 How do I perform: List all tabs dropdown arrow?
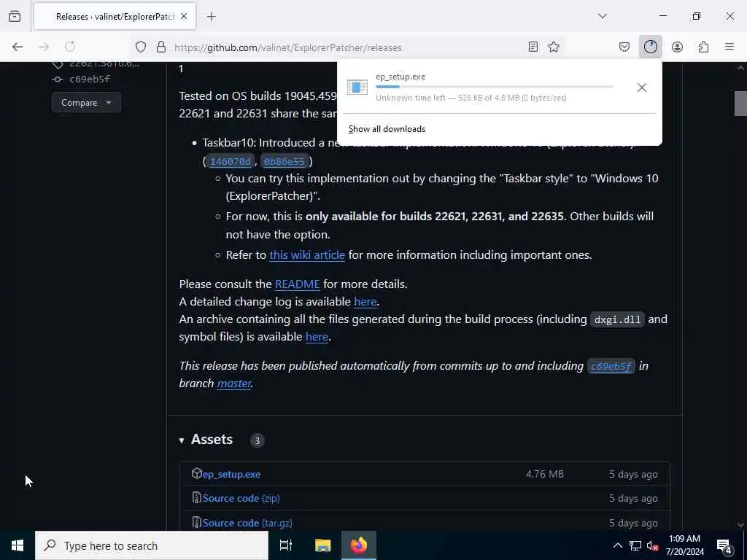pos(603,16)
